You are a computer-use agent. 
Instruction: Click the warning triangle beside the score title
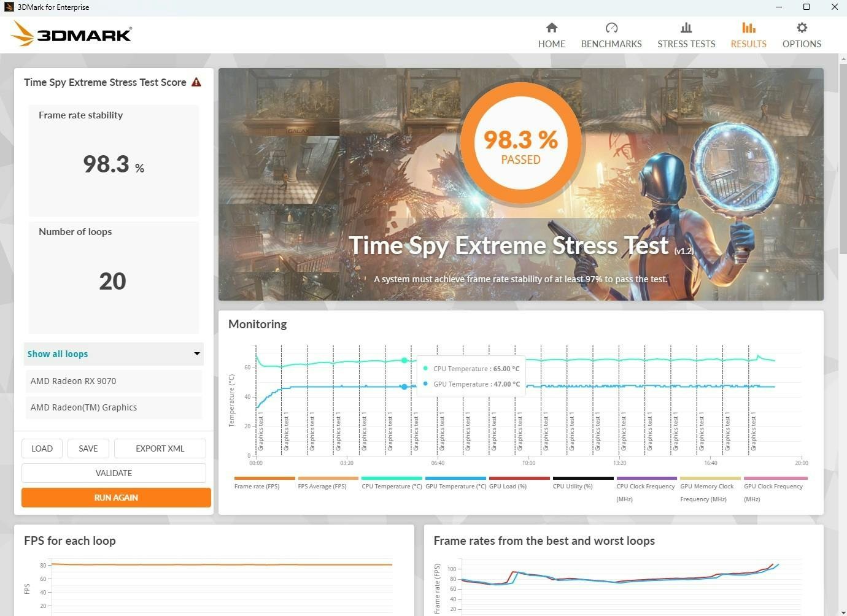tap(196, 82)
